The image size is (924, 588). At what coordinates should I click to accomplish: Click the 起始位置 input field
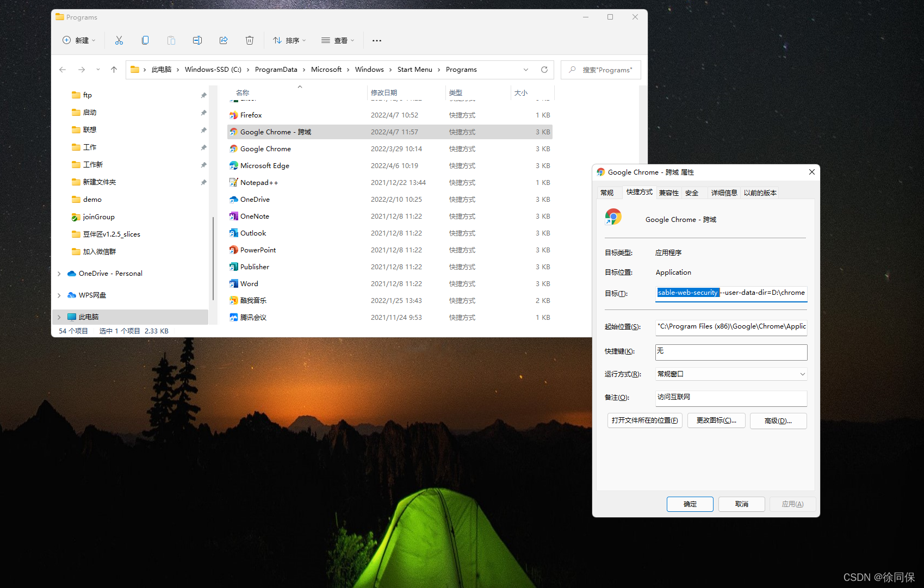click(x=731, y=327)
